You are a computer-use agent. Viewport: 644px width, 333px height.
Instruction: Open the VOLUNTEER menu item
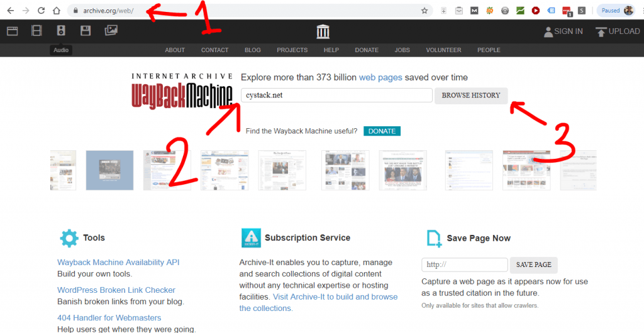pyautogui.click(x=443, y=50)
